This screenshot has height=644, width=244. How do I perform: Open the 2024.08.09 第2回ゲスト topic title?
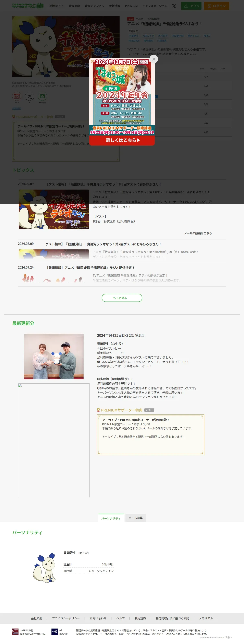pyautogui.click(x=103, y=244)
